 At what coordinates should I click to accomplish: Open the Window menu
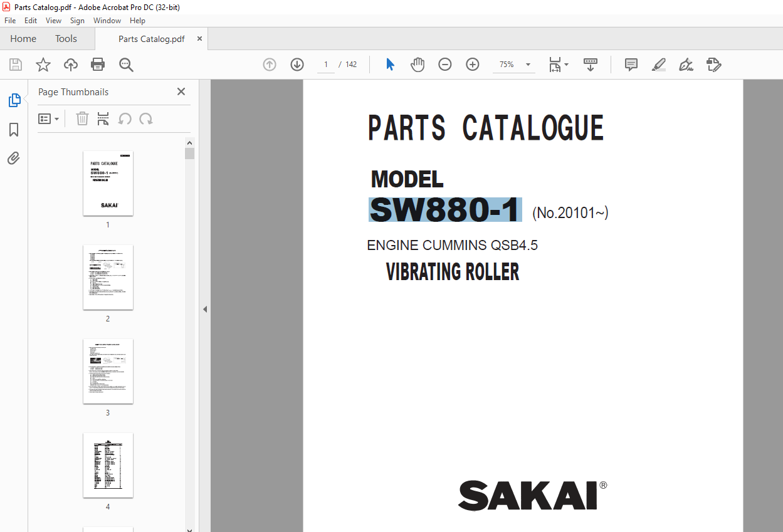click(107, 21)
